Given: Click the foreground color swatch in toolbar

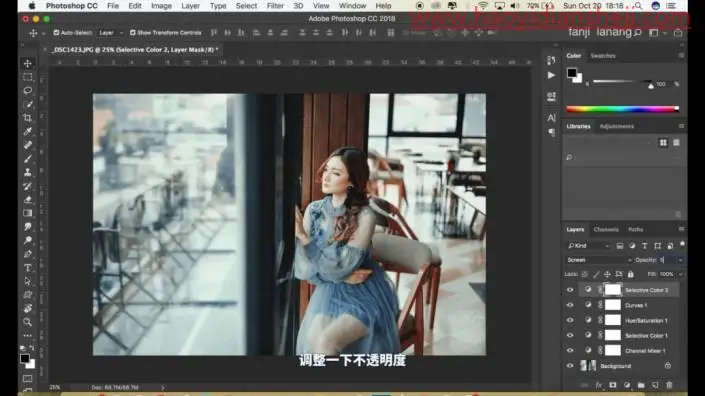Looking at the screenshot, I should coord(25,359).
